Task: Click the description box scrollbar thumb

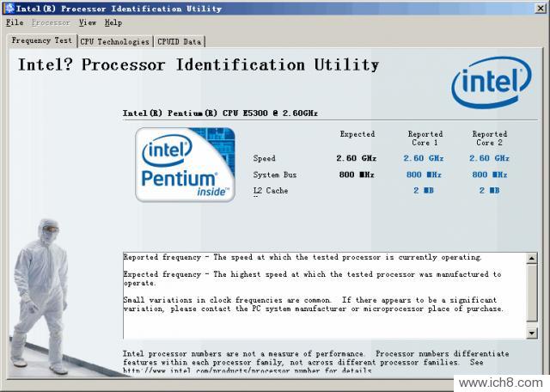Action: coord(532,292)
